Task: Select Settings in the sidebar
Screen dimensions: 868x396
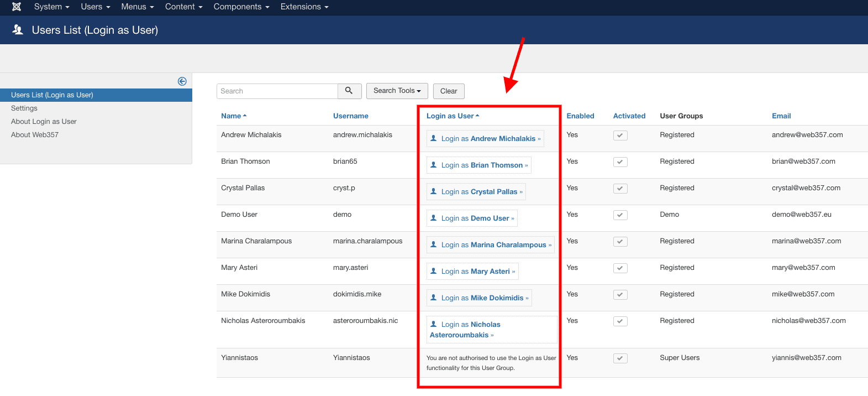Action: pyautogui.click(x=24, y=108)
